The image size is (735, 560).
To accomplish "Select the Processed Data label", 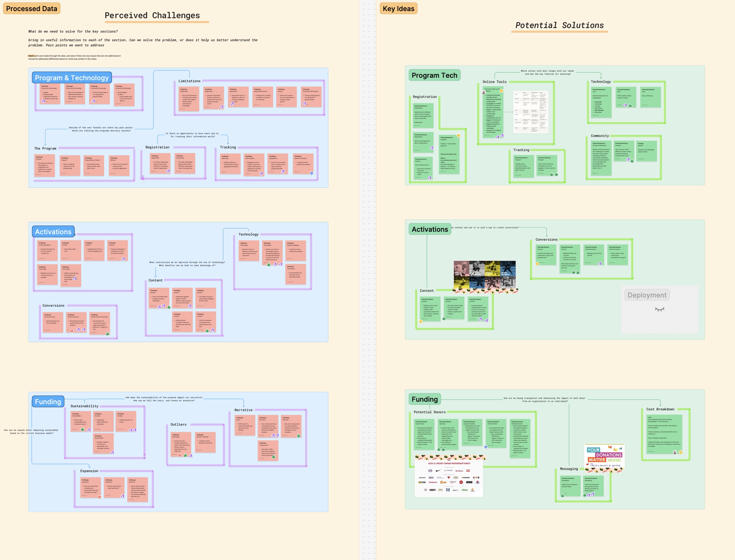I will (32, 9).
